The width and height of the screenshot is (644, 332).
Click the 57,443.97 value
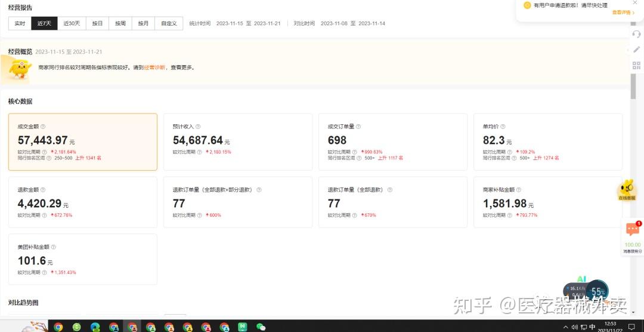coord(43,140)
